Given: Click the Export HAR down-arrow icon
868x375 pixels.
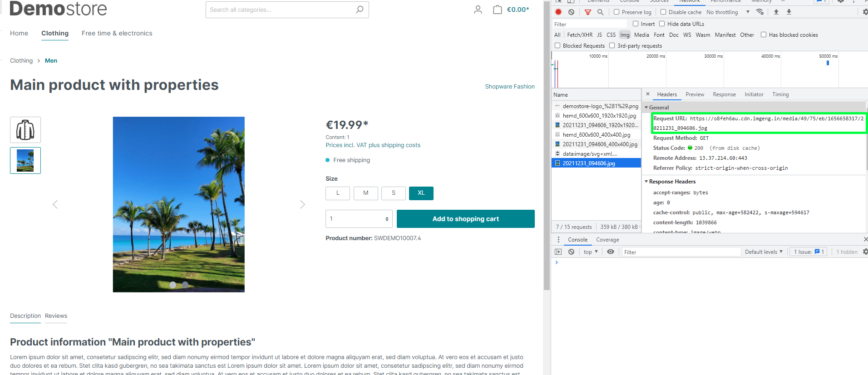Looking at the screenshot, I should click(789, 12).
